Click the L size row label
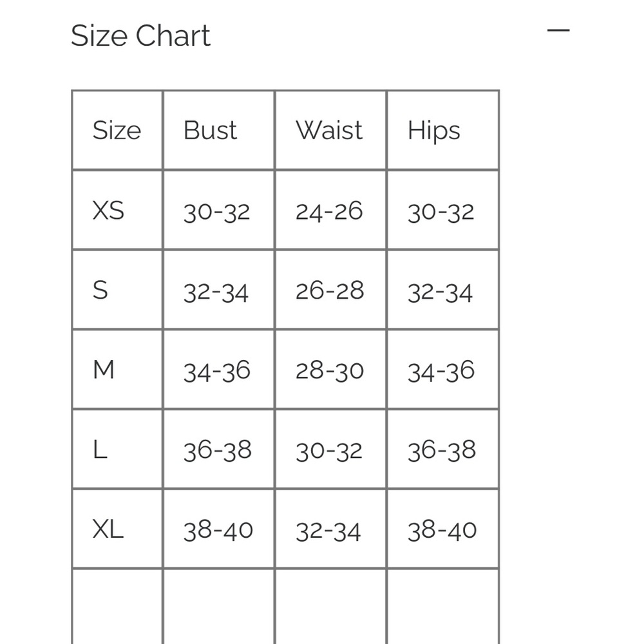Viewport: 644px width, 644px height. pos(100,450)
